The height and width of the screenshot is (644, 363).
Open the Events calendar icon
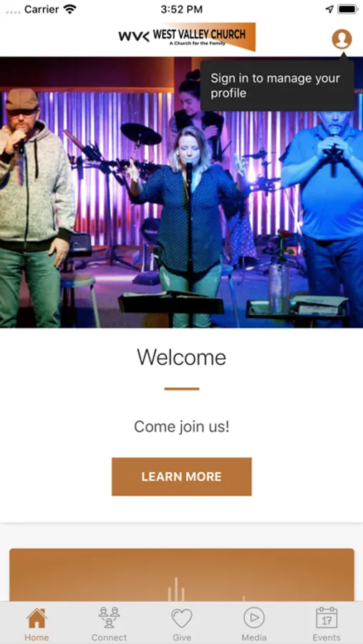click(326, 618)
